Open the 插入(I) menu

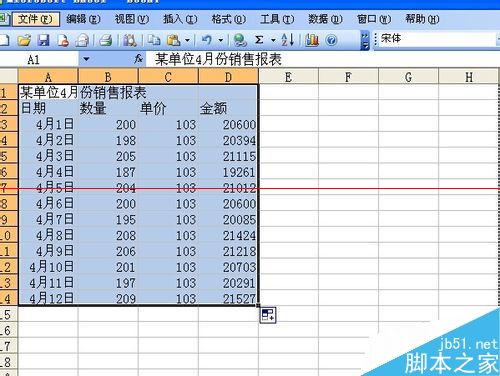point(180,19)
